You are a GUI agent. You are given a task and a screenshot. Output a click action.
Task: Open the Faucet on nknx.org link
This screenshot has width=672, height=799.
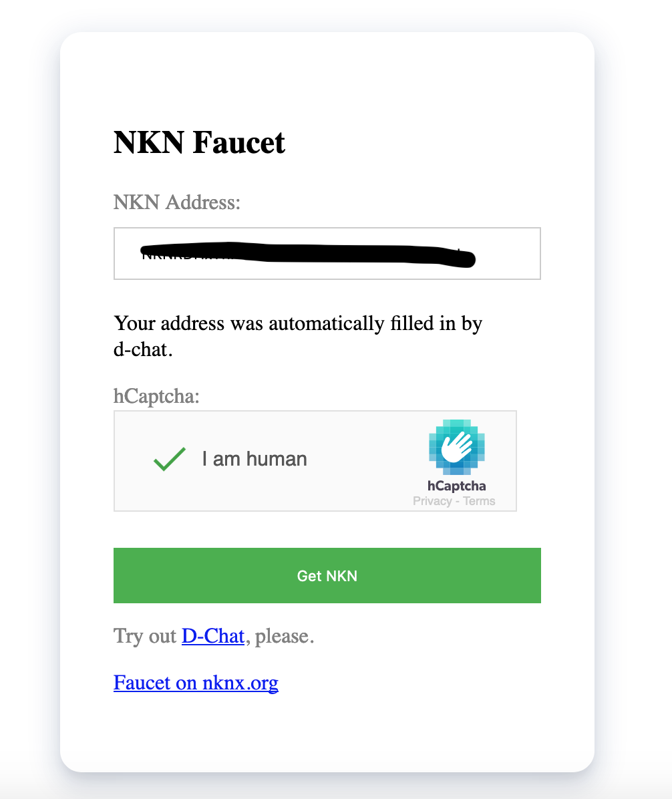coord(196,683)
